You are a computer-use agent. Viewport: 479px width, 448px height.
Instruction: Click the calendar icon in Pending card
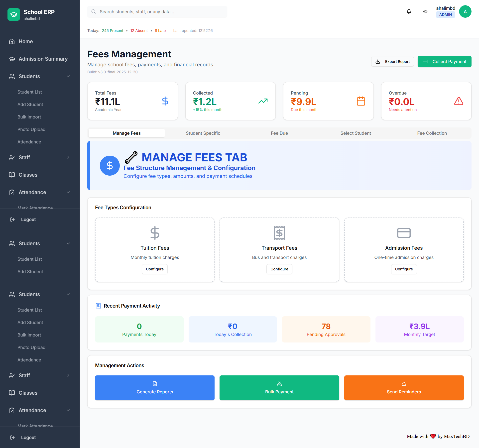click(x=361, y=101)
